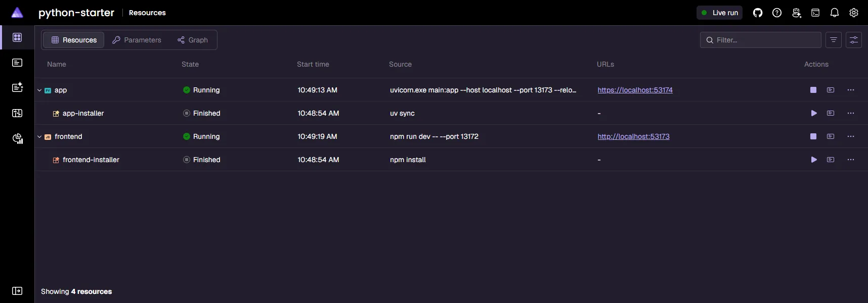
Task: Click the 'npm install' source text
Action: 408,160
